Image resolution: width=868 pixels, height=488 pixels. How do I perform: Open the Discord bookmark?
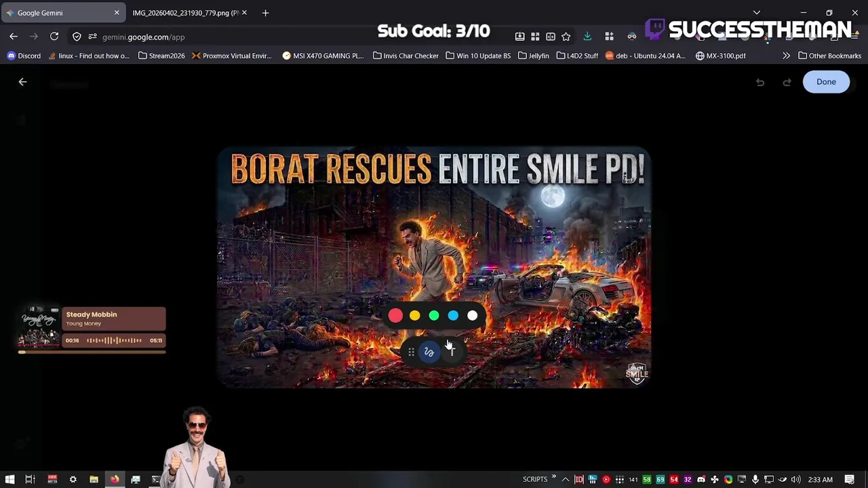[x=24, y=56]
